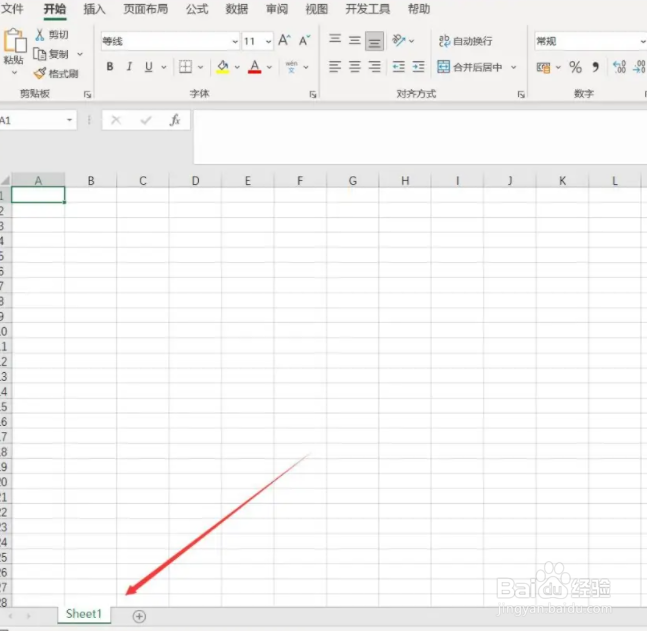Image resolution: width=647 pixels, height=631 pixels.
Task: Expand the copy options arrow
Action: click(80, 54)
